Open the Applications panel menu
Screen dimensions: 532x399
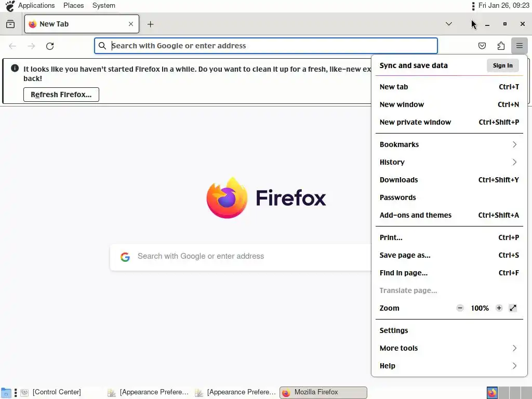point(36,5)
